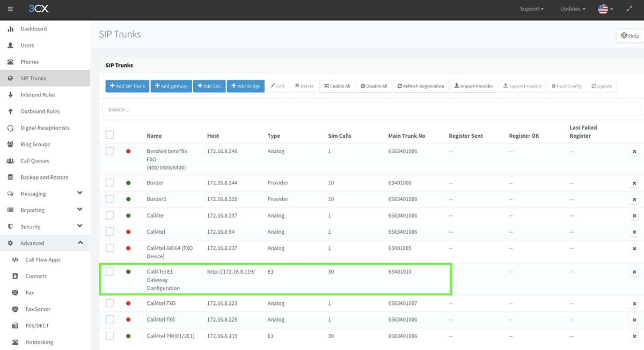Click into the trunk Search field

coord(371,109)
